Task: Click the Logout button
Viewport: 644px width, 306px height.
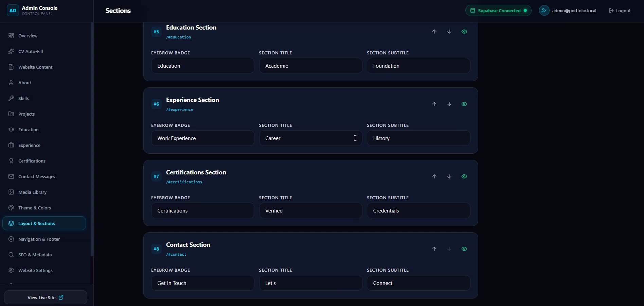Action: pos(620,11)
